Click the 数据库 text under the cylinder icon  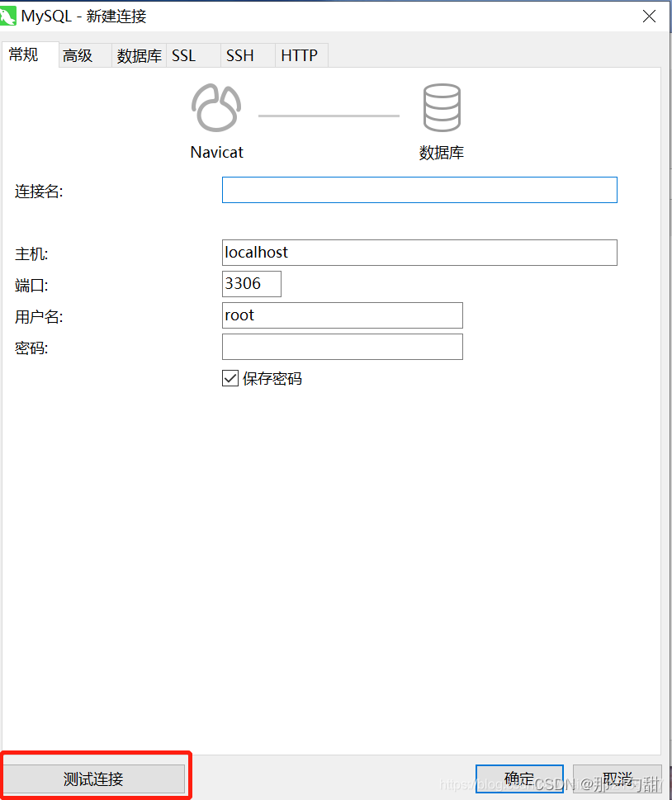point(442,153)
